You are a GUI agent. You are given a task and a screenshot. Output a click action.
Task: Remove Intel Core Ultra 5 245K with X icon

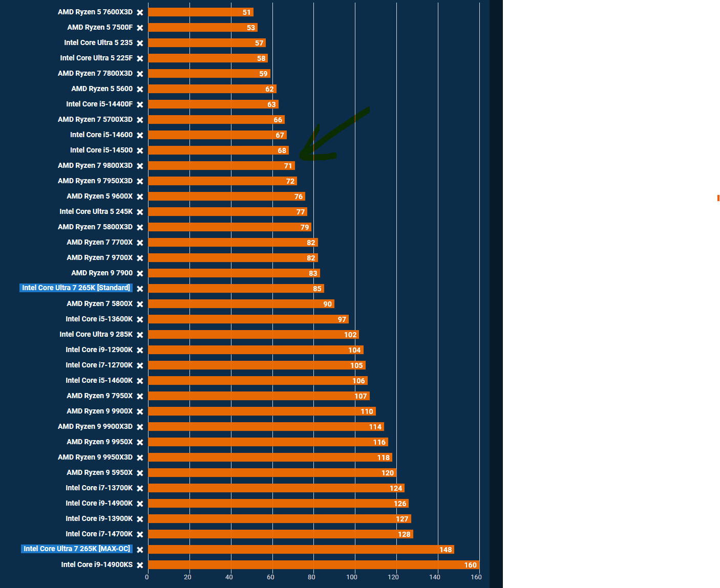[x=140, y=212]
